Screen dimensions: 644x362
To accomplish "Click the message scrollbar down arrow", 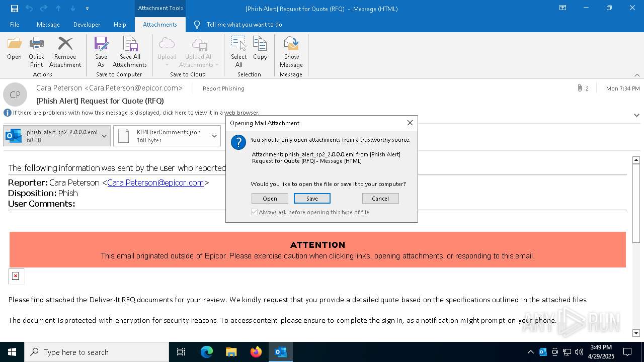I will (636, 333).
